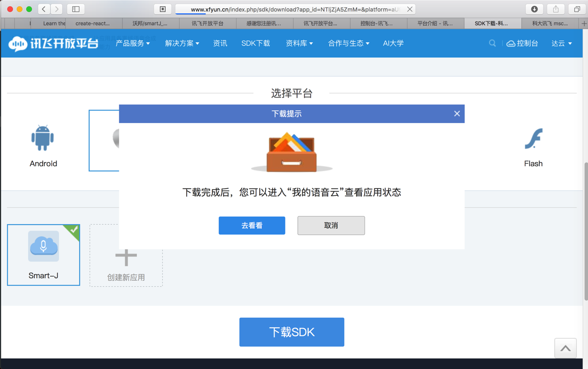Image resolution: width=588 pixels, height=369 pixels.
Task: Stop loading with address bar X
Action: (410, 9)
